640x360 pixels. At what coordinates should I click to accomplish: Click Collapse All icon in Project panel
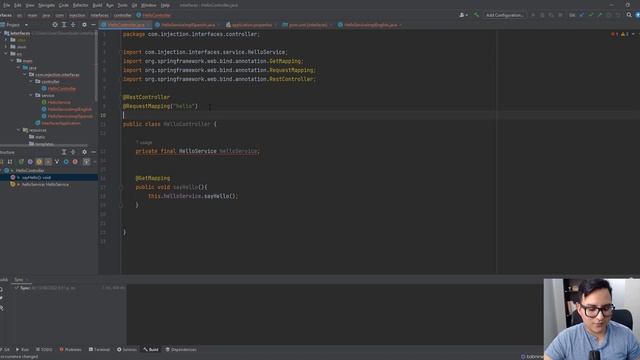[73, 25]
